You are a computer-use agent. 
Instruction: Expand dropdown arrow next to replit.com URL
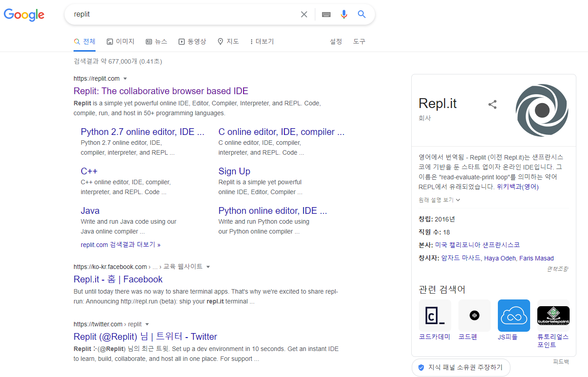click(125, 79)
